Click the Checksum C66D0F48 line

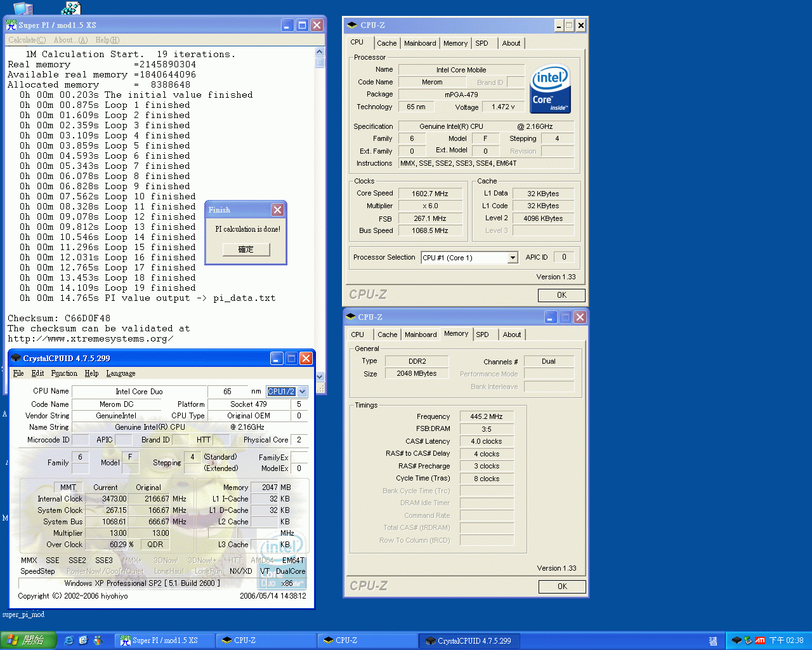[59, 318]
